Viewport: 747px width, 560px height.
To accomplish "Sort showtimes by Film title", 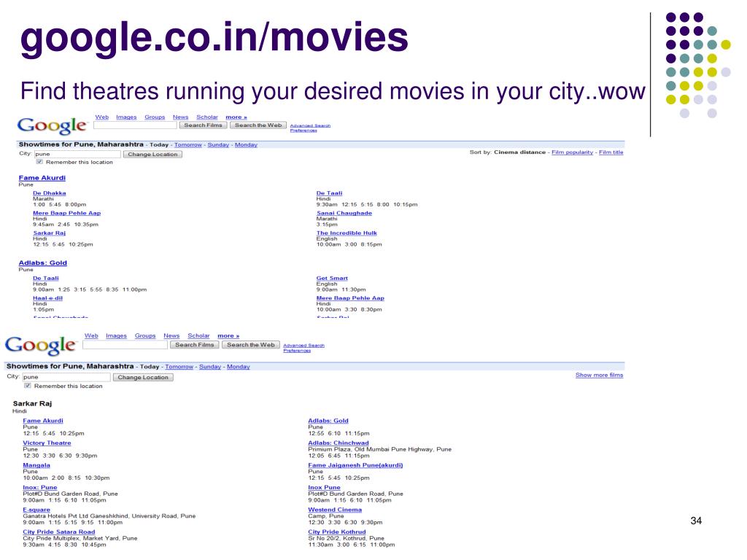I will point(611,152).
